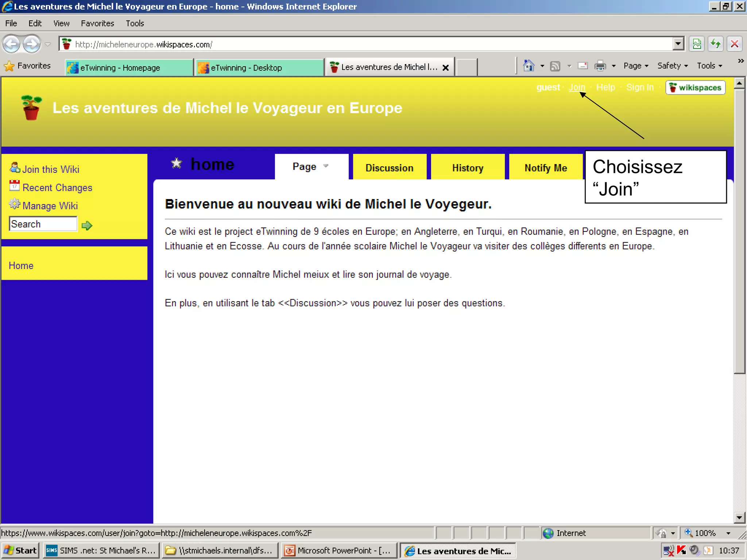
Task: Click the wikispaces logo button
Action: pos(696,87)
